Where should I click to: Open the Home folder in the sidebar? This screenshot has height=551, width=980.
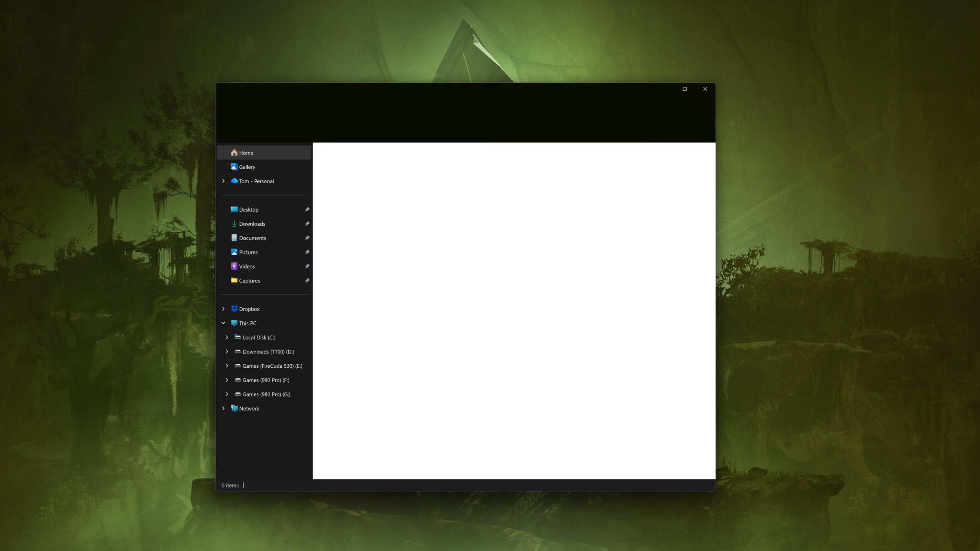(247, 152)
